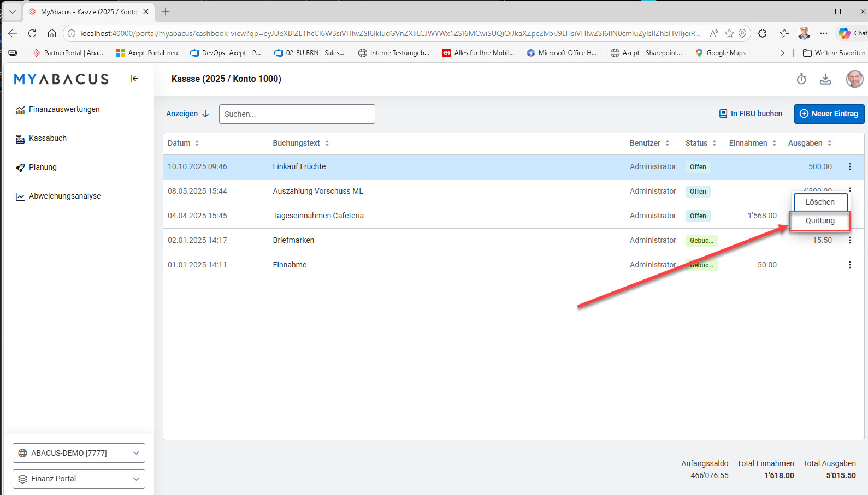This screenshot has width=868, height=495.
Task: Click the Neuer Eintrag button
Action: (x=829, y=114)
